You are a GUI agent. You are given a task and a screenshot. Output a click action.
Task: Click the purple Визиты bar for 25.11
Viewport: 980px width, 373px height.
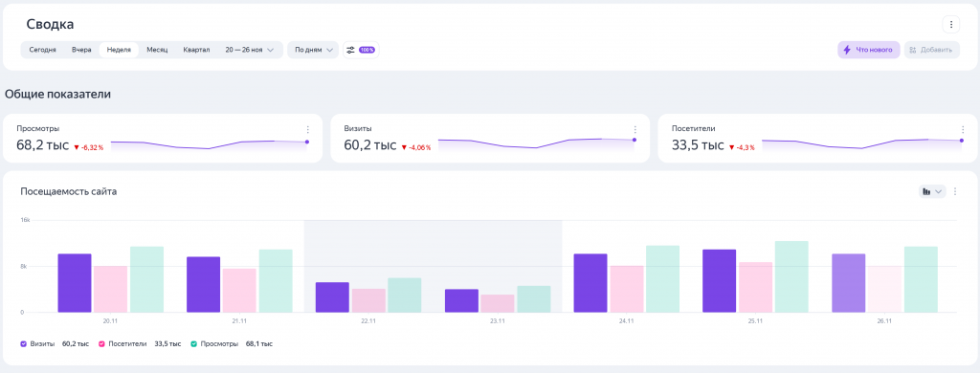click(719, 281)
